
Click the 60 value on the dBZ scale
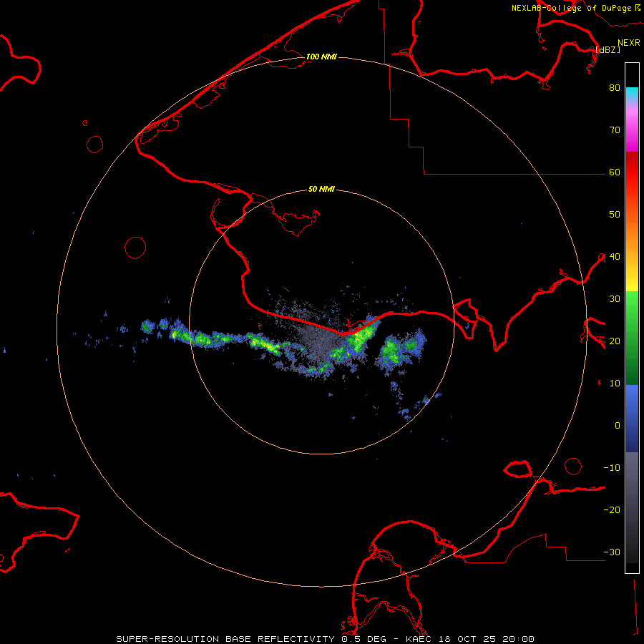(x=615, y=172)
